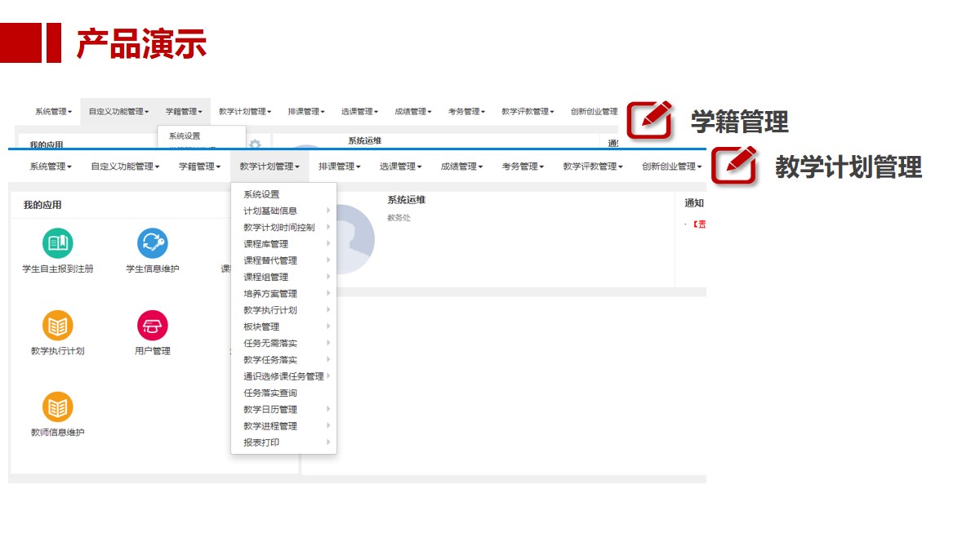Expand the 计划基础信息 submenu arrow
This screenshot has width=980, height=551.
pyautogui.click(x=328, y=211)
